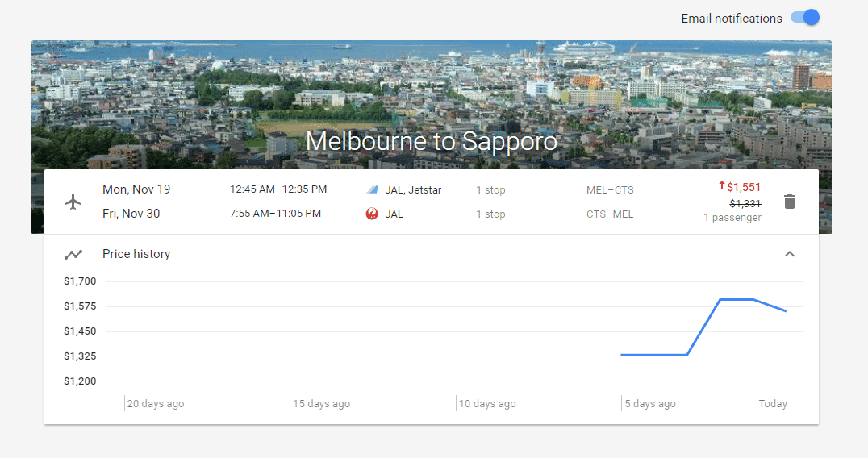The width and height of the screenshot is (868, 458).
Task: Click the 1 passenger label
Action: (x=732, y=218)
